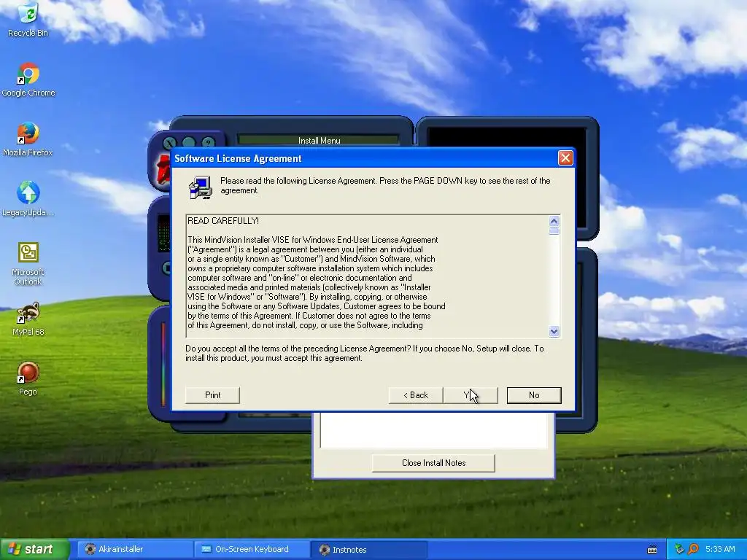Viewport: 747px width, 560px height.
Task: Select the Pego desktop shortcut
Action: coord(28,378)
